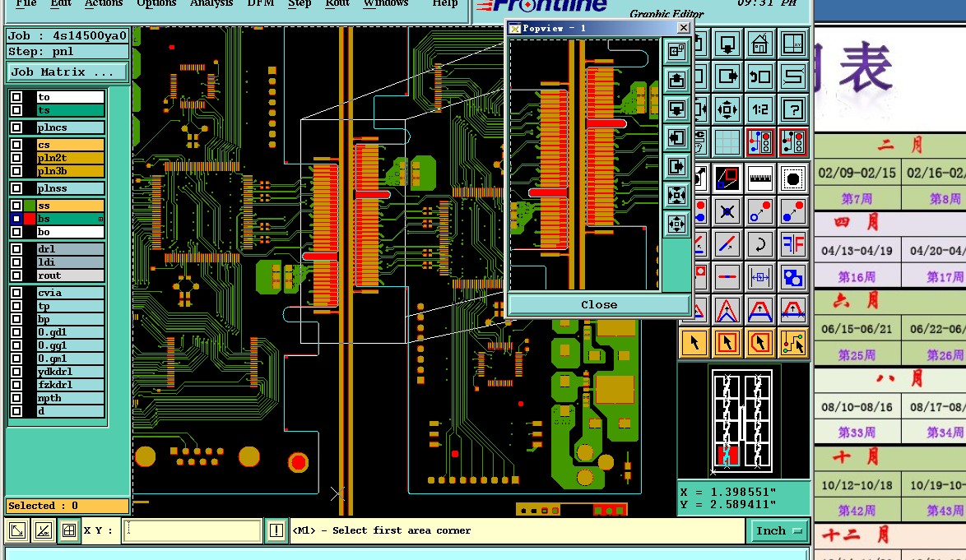Open the Options menu
This screenshot has width=966, height=560.
(x=156, y=3)
